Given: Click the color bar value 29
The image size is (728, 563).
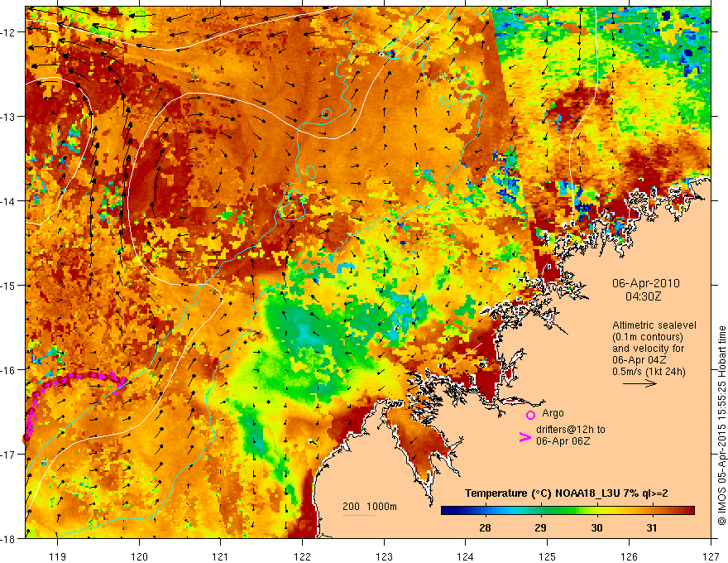Looking at the screenshot, I should click(x=540, y=528).
